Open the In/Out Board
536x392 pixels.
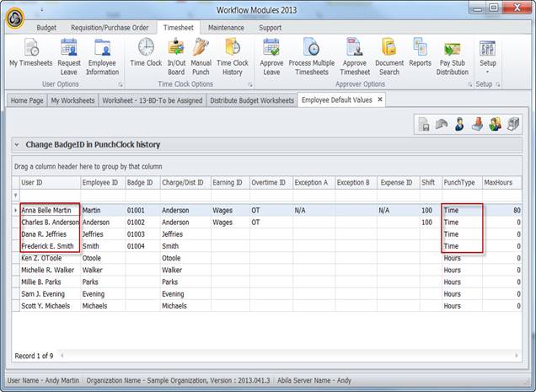pyautogui.click(x=176, y=55)
